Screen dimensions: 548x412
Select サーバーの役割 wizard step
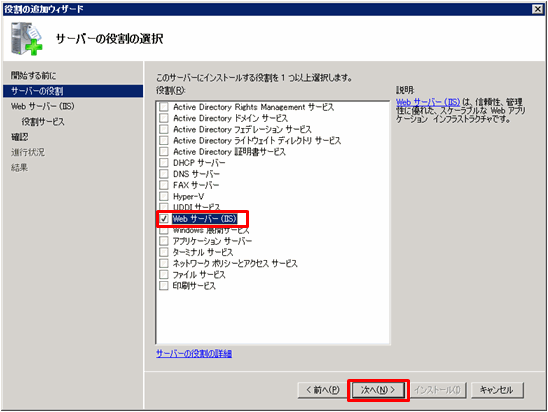73,91
